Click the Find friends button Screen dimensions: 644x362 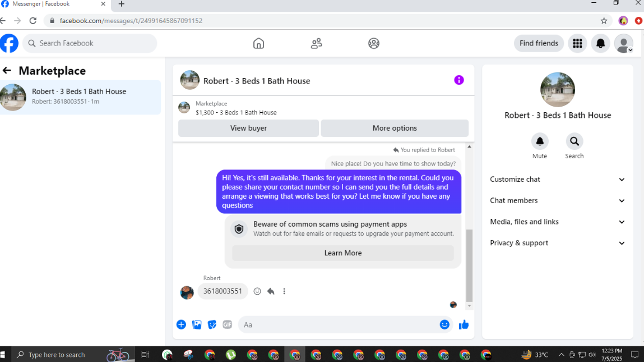tap(539, 43)
